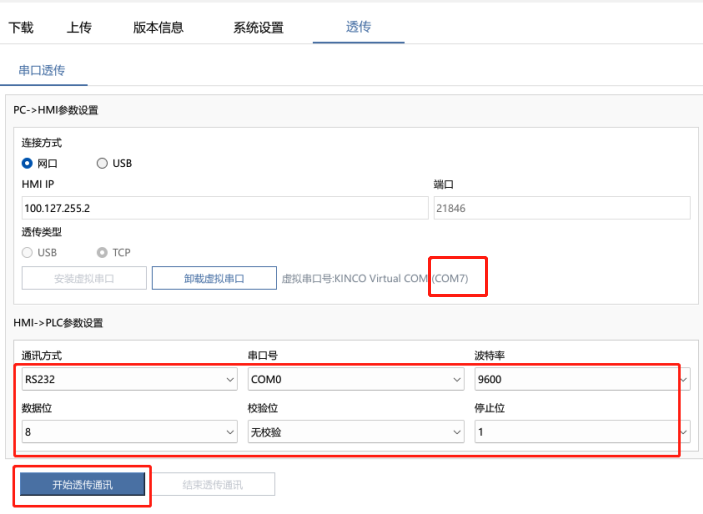Switch to the 上传 tab
The image size is (703, 514).
click(79, 27)
